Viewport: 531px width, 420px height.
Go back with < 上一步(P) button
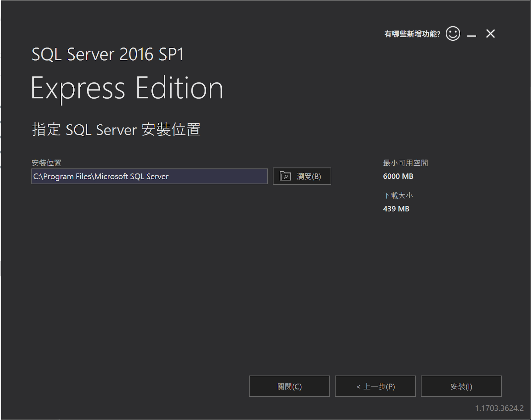click(x=375, y=386)
